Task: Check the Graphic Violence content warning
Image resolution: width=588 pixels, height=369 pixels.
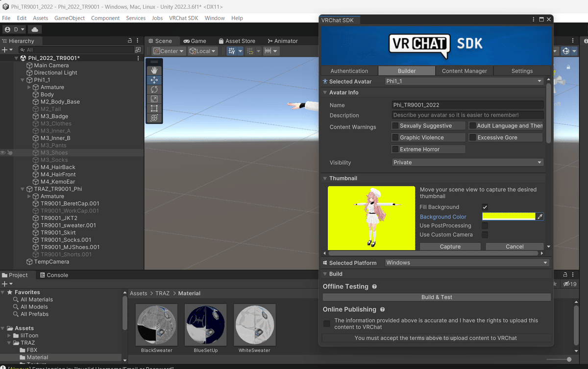Action: pos(395,138)
